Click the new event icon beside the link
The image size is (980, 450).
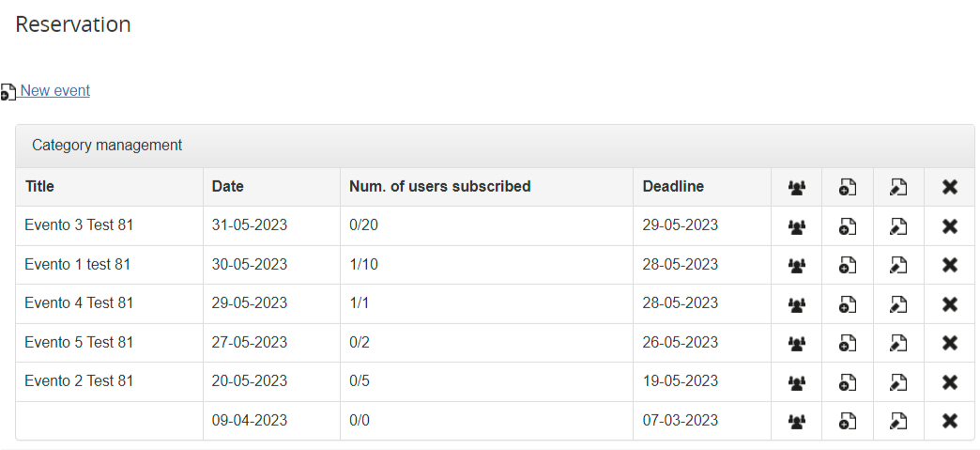coord(8,92)
